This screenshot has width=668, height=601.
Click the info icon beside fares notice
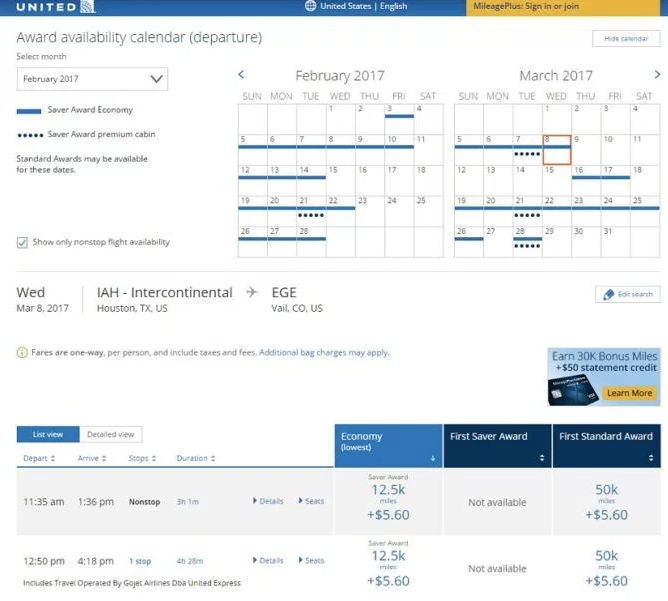22,353
